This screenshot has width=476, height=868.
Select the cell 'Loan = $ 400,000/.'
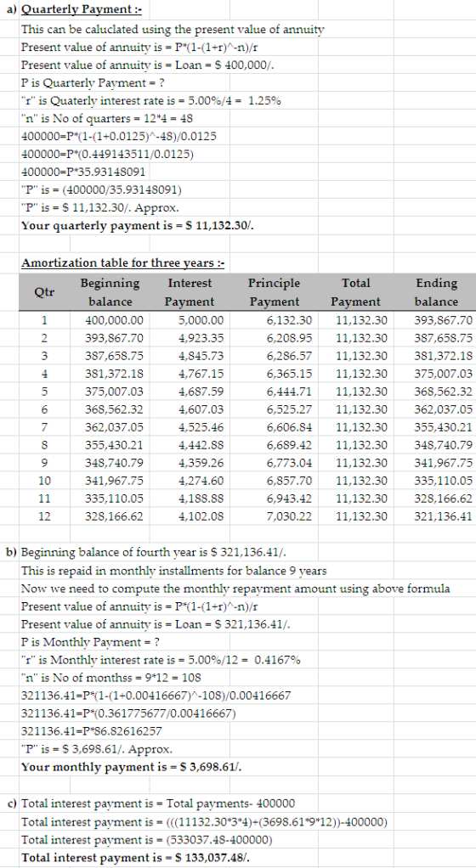coord(148,65)
